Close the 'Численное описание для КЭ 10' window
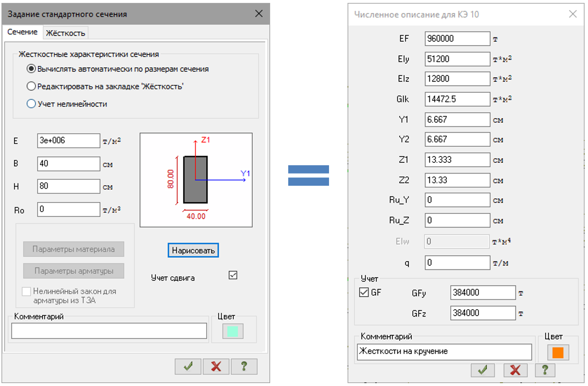Screen dimensions: 588x386 pyautogui.click(x=573, y=14)
